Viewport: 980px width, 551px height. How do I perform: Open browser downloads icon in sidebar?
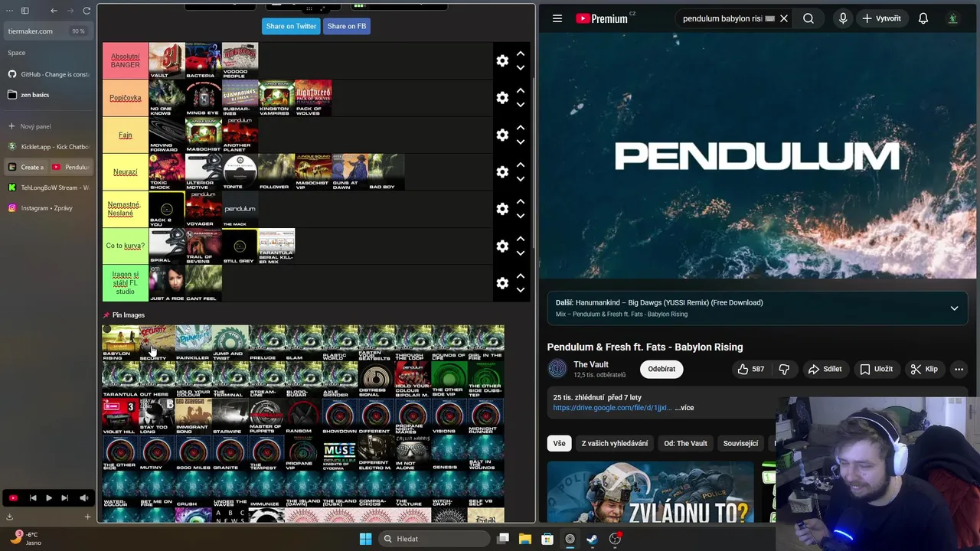(x=9, y=517)
